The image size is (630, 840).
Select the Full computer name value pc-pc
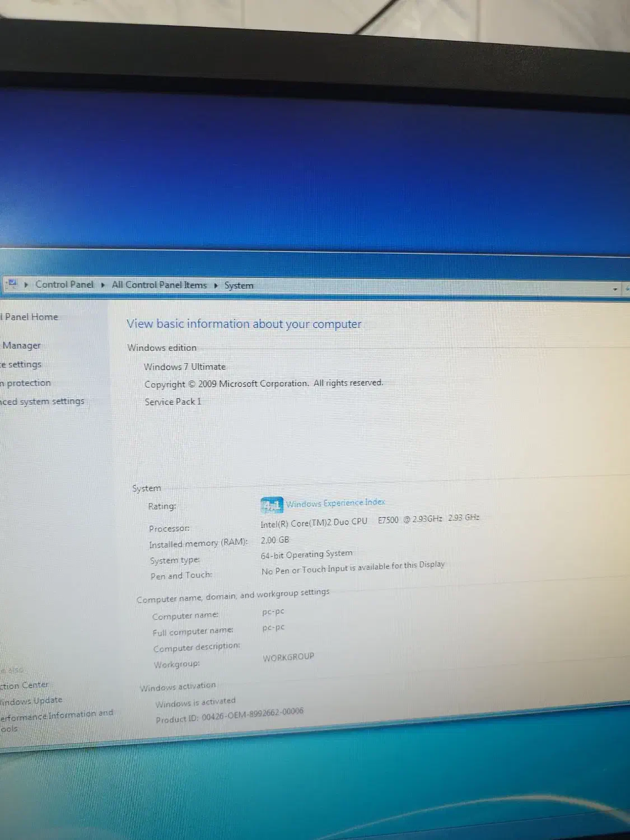pos(273,628)
